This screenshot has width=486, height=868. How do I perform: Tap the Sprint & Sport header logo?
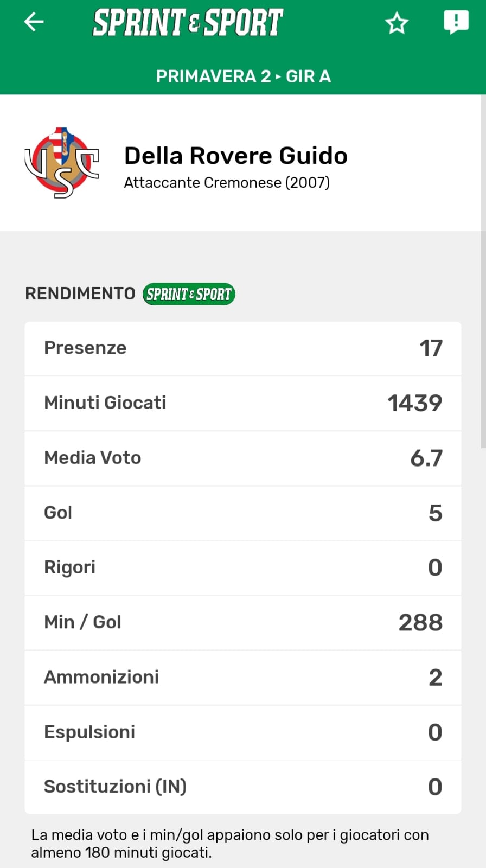[x=188, y=22]
